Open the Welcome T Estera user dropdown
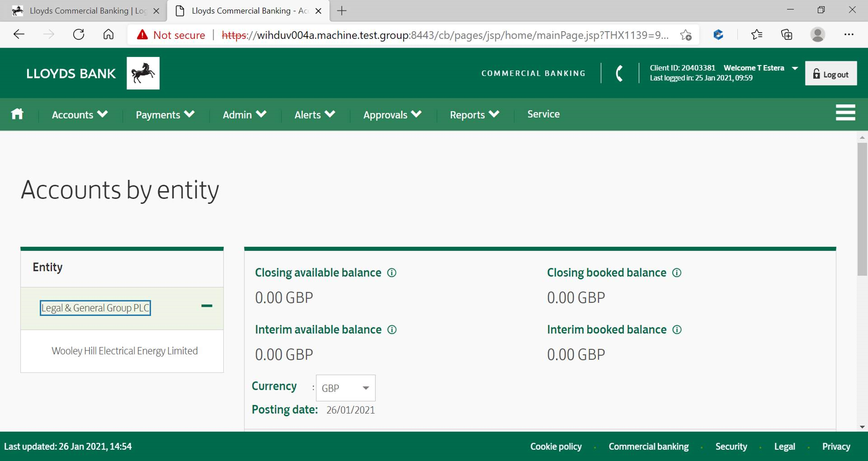The width and height of the screenshot is (868, 461). point(761,68)
